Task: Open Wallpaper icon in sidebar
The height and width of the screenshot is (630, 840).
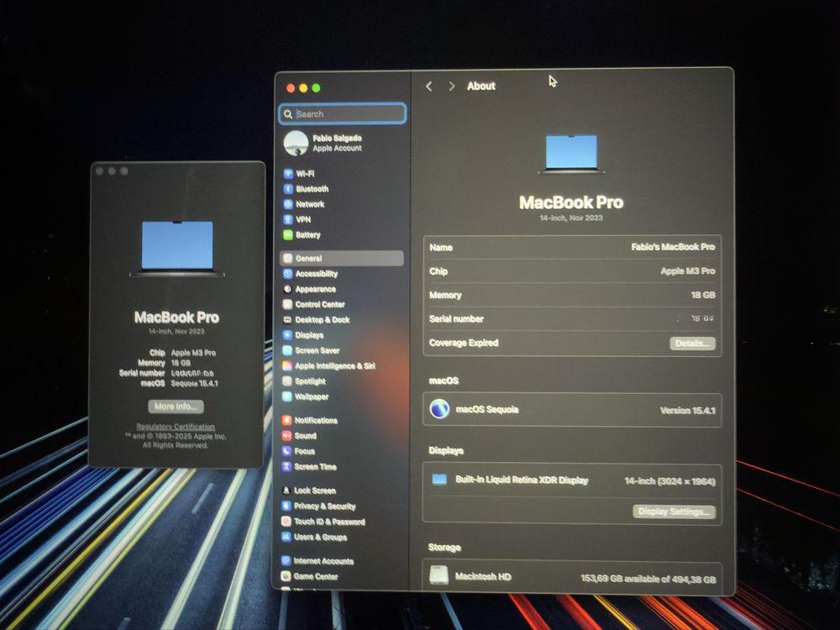Action: click(287, 397)
